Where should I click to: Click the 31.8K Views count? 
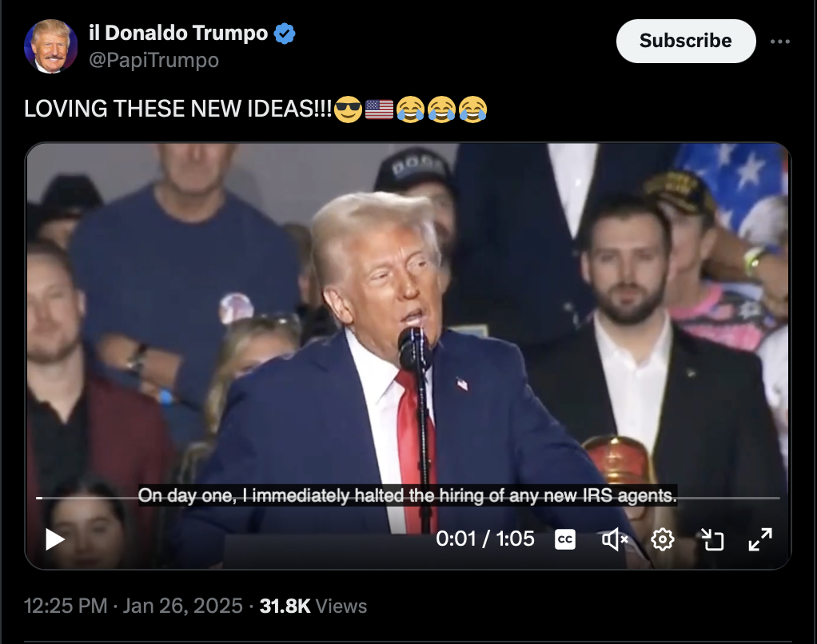[313, 606]
